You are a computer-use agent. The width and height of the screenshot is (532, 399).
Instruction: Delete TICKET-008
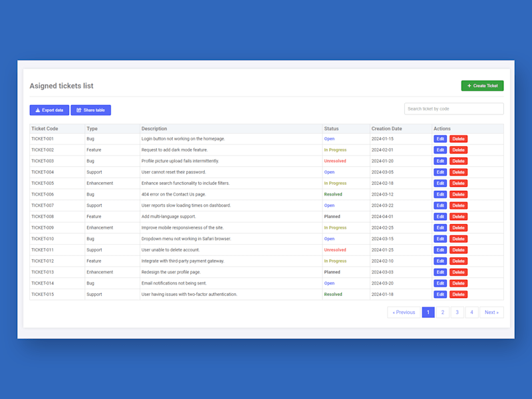[458, 217]
